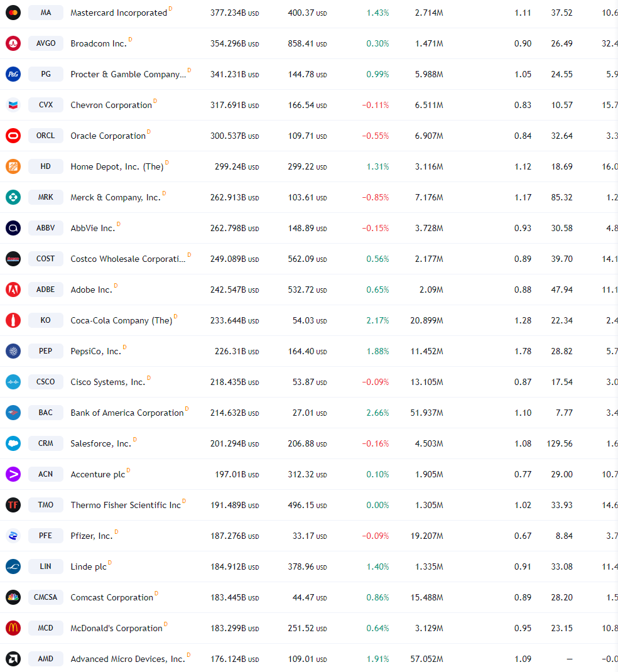The width and height of the screenshot is (618, 672).
Task: Open the Oracle Corporation company link
Action: (108, 136)
